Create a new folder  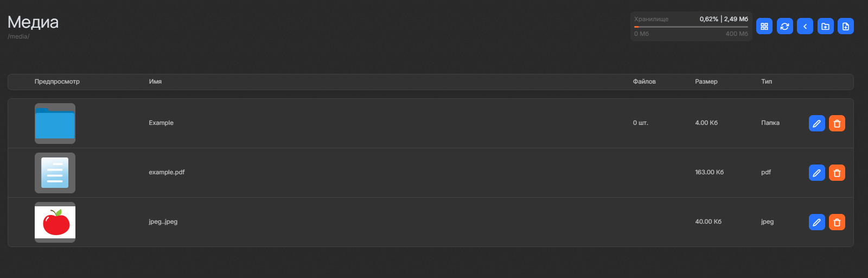825,26
